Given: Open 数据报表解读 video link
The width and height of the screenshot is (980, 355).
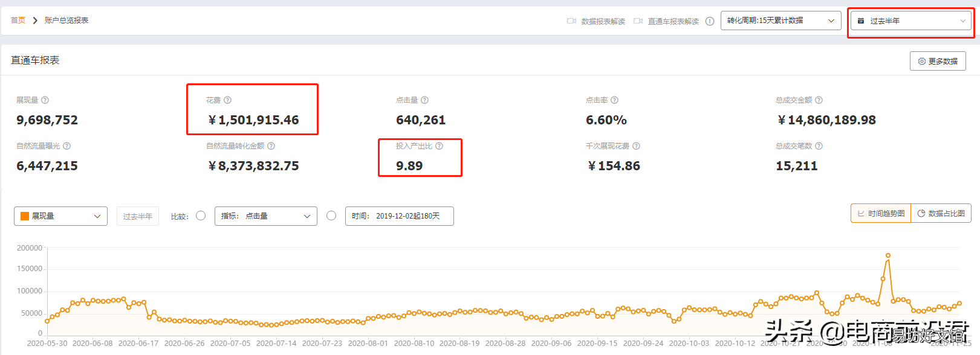Looking at the screenshot, I should coord(603,21).
